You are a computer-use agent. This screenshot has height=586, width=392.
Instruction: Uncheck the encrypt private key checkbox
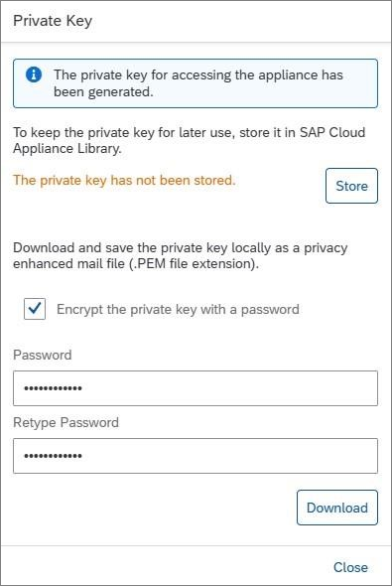[x=35, y=309]
